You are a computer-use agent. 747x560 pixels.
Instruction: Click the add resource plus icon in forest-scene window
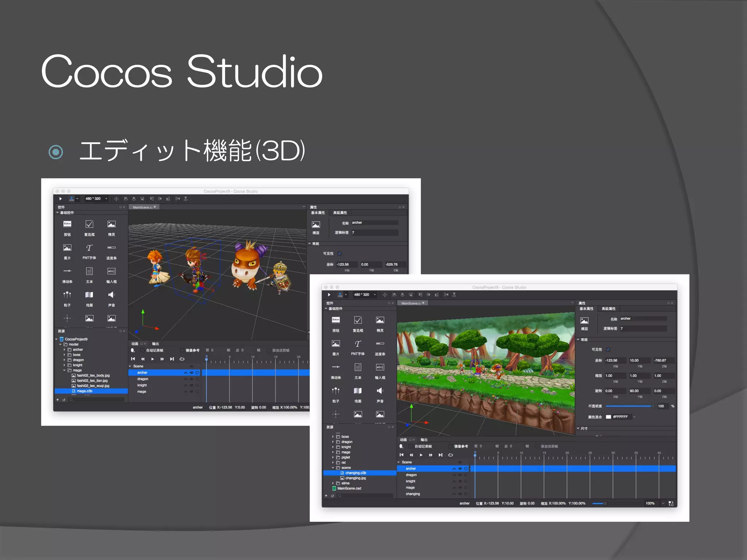click(326, 495)
